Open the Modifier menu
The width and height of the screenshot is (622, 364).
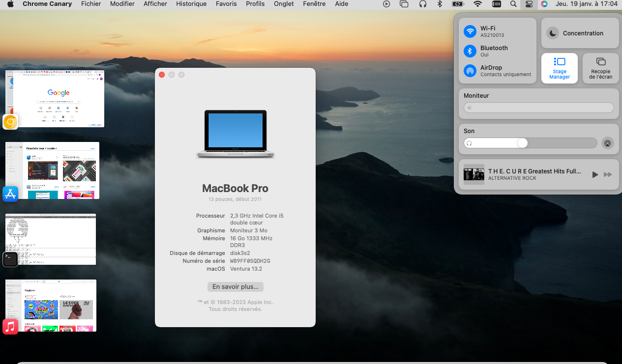point(122,4)
